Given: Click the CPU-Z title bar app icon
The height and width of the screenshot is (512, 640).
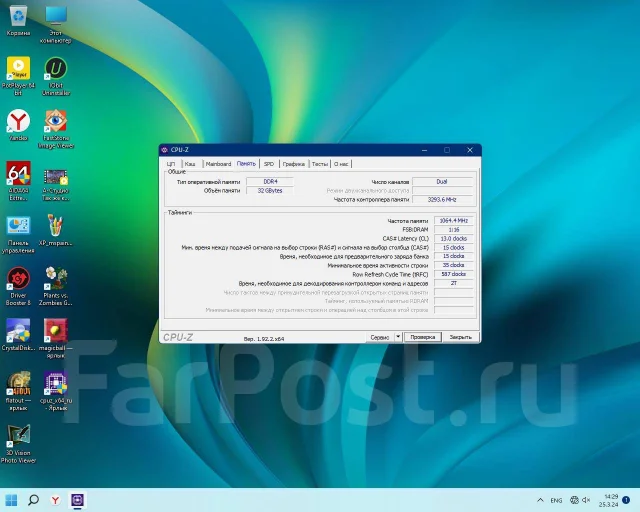Looking at the screenshot, I should pyautogui.click(x=164, y=150).
